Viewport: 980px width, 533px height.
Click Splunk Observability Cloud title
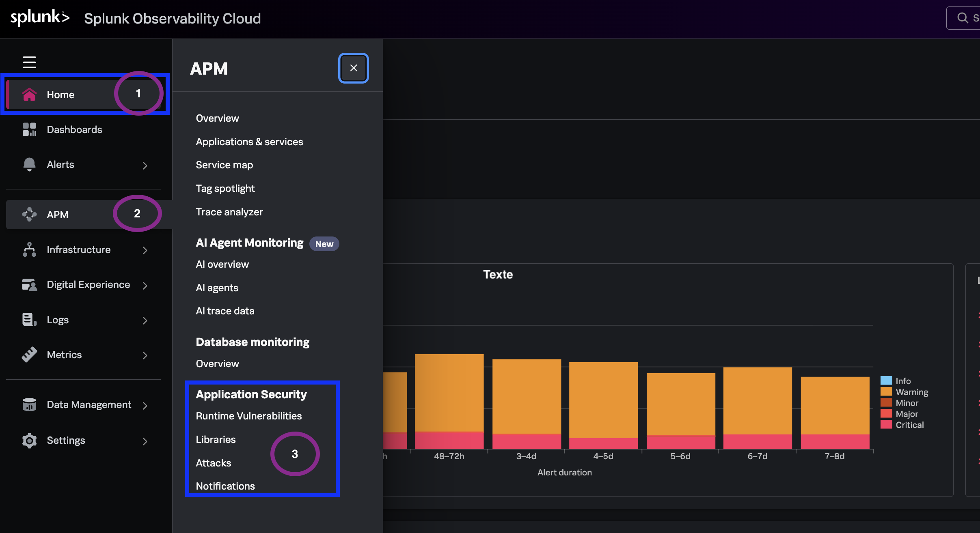(x=172, y=18)
